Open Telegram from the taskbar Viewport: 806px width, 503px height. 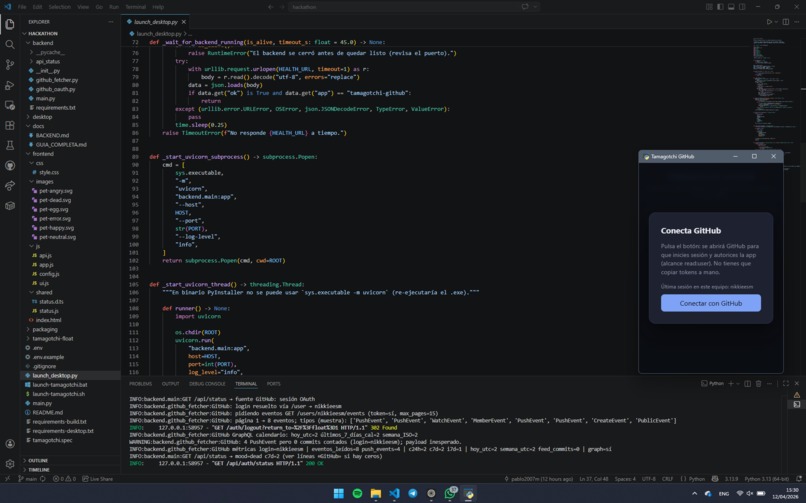pos(413,494)
